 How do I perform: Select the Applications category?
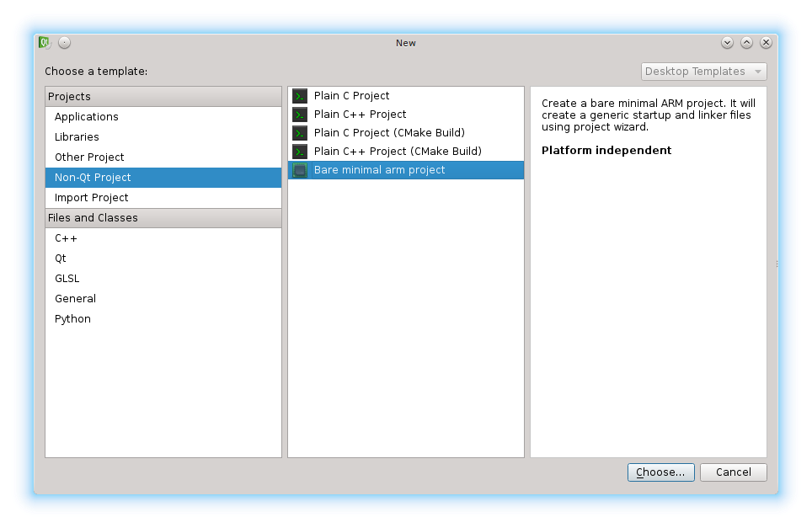point(163,117)
